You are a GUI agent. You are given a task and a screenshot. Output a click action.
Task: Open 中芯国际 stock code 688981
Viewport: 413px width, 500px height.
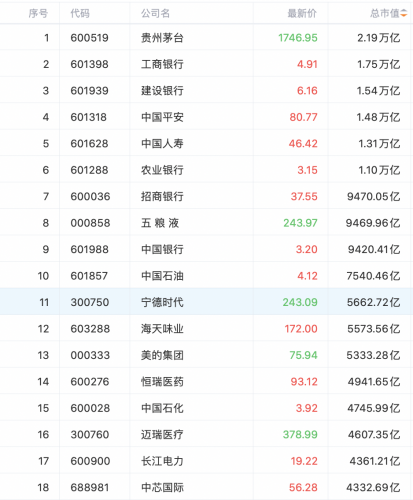[90, 487]
